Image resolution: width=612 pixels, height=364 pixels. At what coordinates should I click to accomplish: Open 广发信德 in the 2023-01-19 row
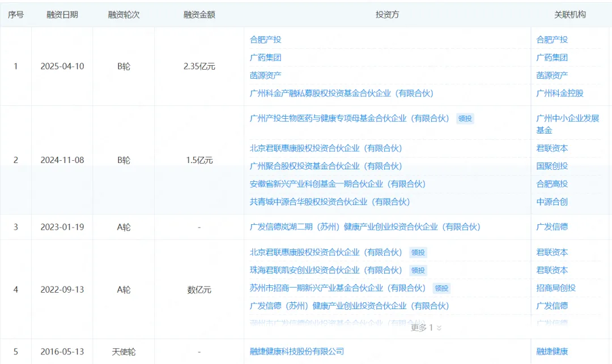click(552, 227)
